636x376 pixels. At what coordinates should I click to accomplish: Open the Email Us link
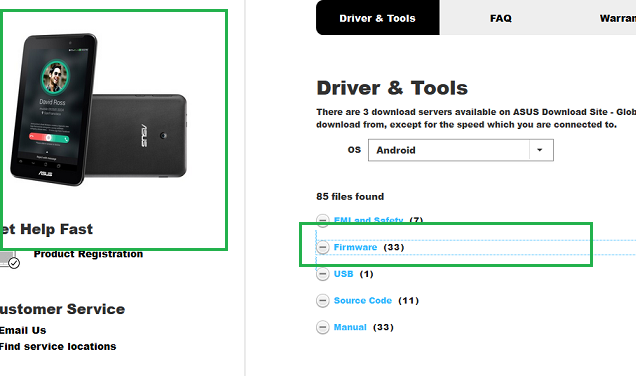pyautogui.click(x=23, y=330)
